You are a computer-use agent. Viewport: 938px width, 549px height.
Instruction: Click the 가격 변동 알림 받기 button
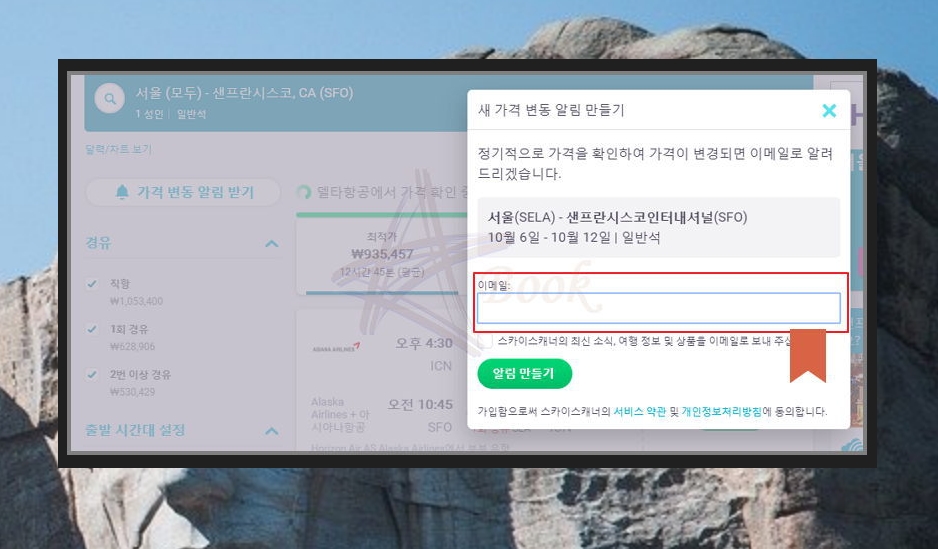(183, 192)
